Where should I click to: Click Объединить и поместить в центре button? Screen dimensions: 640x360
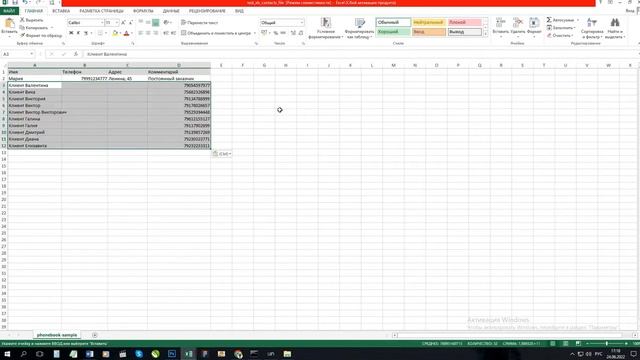[216, 33]
